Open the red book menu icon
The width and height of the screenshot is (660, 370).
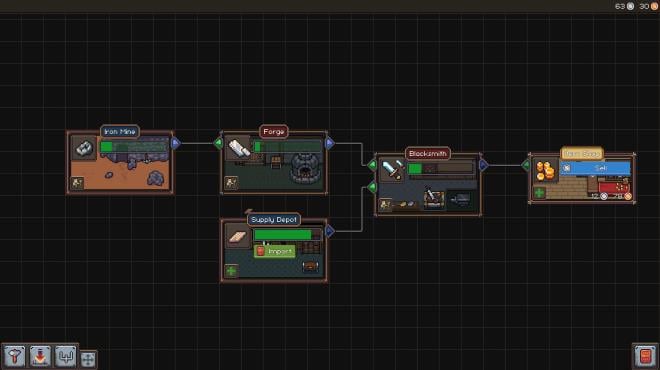tap(645, 356)
